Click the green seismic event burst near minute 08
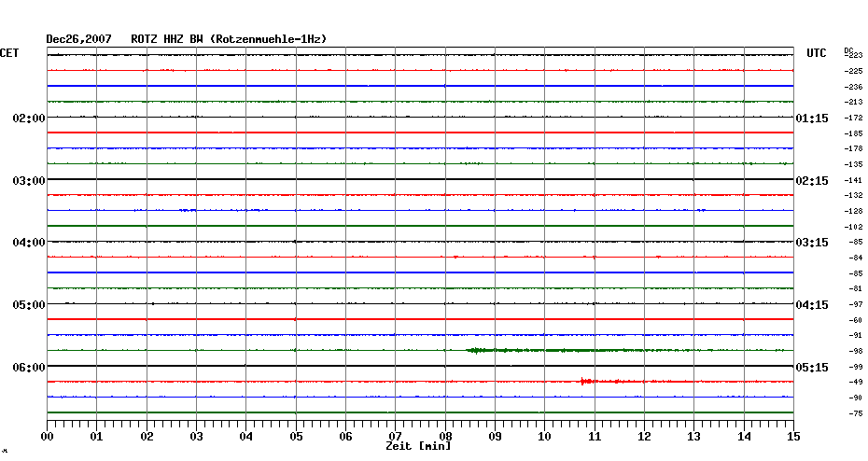 (477, 350)
